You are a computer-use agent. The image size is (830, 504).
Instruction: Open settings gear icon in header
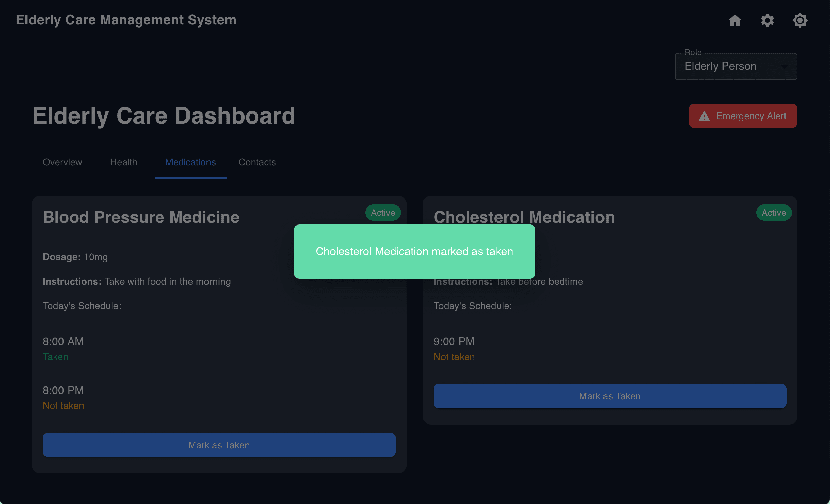767,20
